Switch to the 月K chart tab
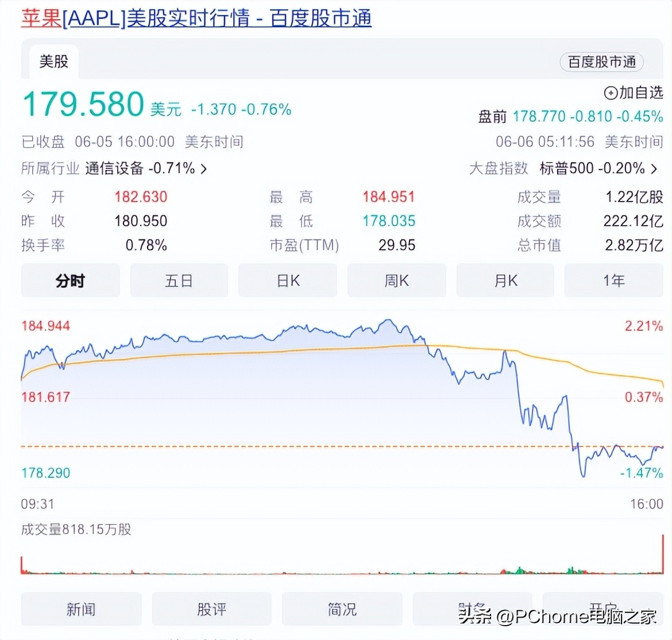Viewport: 672px width, 640px height. coord(505,281)
